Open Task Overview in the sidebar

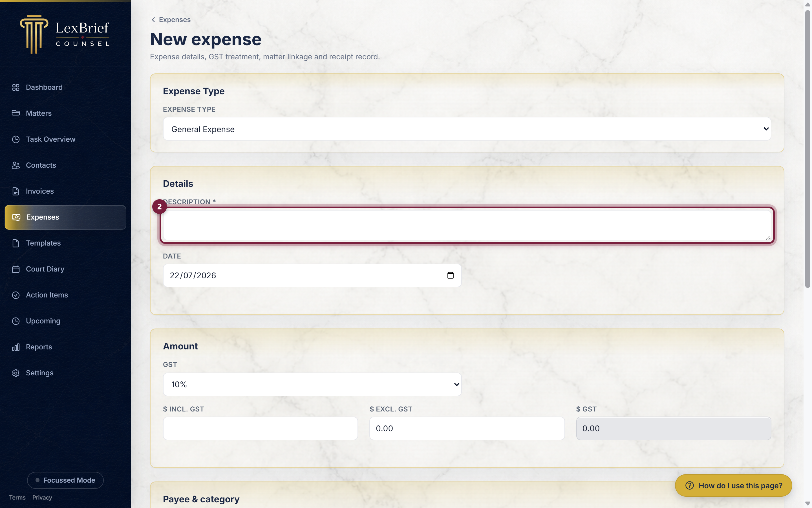[x=65, y=139]
